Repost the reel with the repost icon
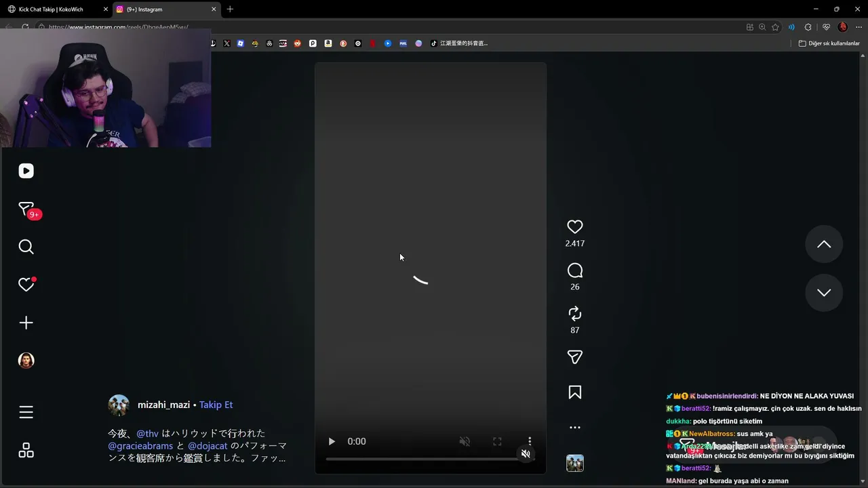Image resolution: width=868 pixels, height=488 pixels. (x=574, y=314)
